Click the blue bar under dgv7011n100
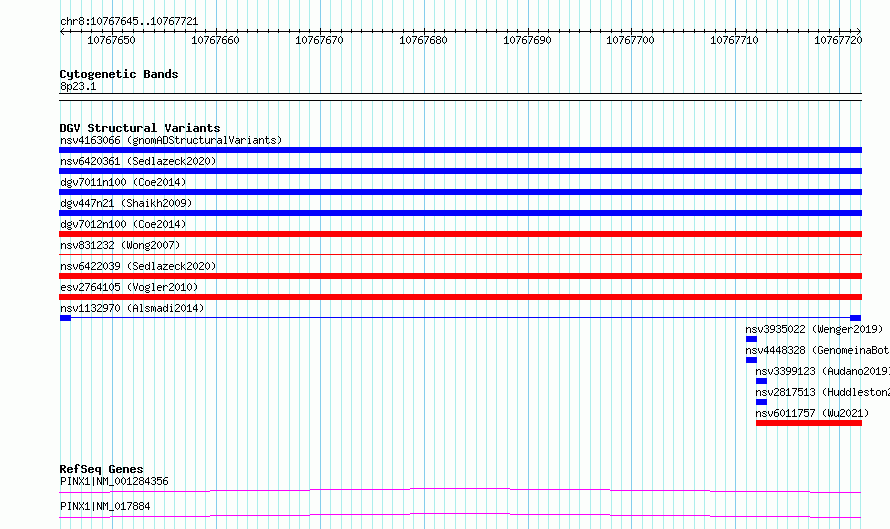 460,192
